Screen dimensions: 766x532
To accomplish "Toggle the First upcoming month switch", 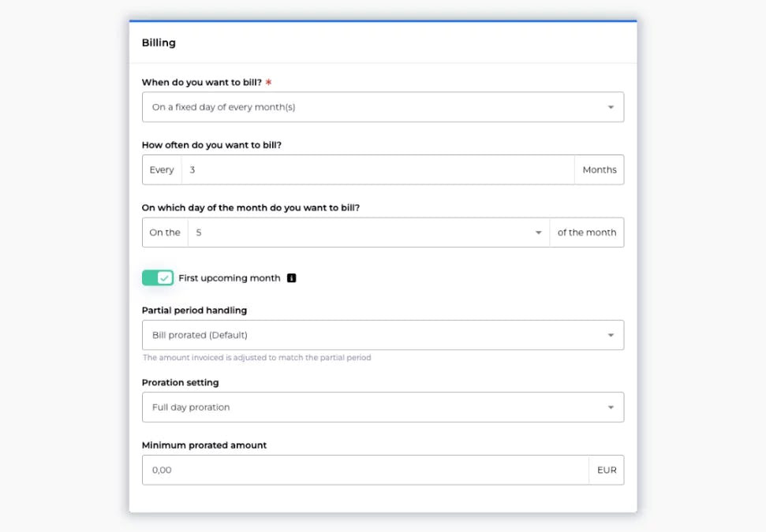I will (158, 278).
